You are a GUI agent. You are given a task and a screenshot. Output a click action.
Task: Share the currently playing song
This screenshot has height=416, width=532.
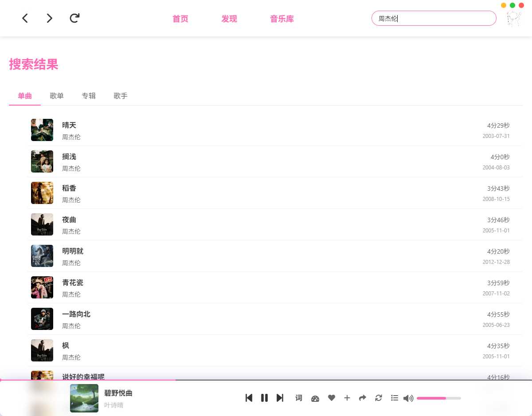pos(363,398)
